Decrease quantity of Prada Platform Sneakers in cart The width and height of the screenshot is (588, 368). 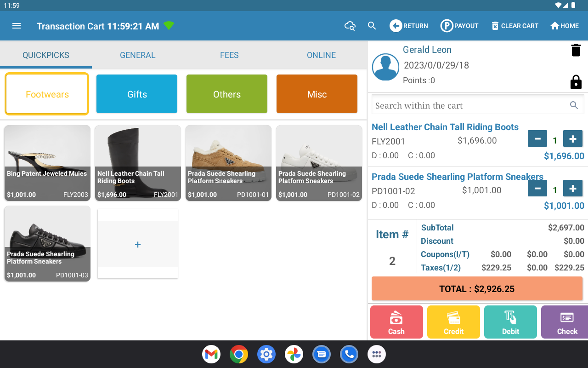point(537,189)
